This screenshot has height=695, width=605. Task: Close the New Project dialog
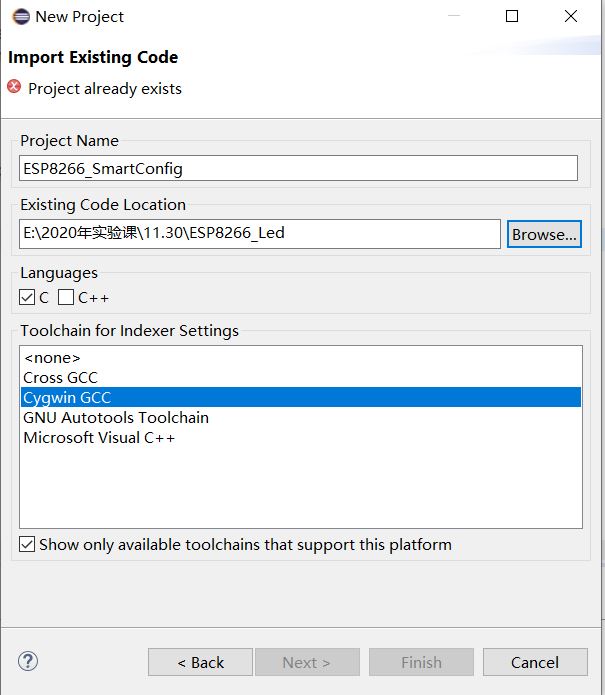tap(571, 16)
